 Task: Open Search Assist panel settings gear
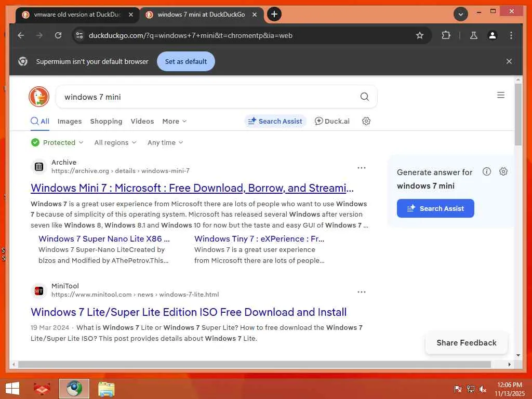(503, 171)
